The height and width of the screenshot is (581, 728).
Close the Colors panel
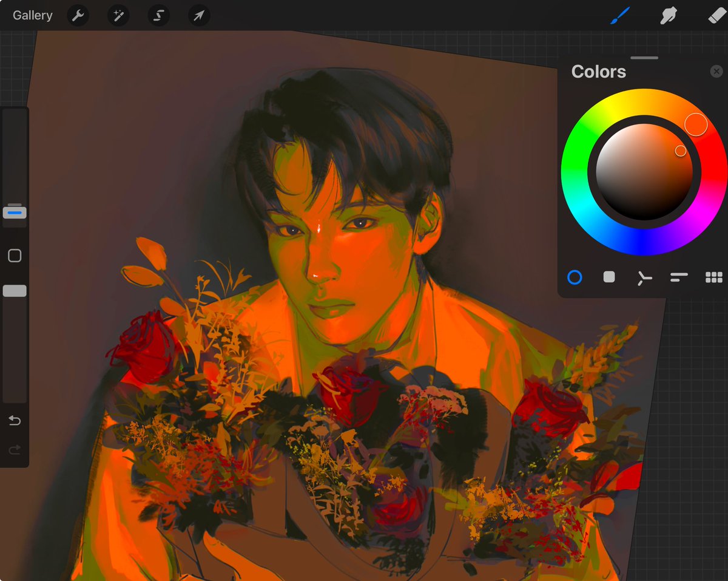[716, 72]
